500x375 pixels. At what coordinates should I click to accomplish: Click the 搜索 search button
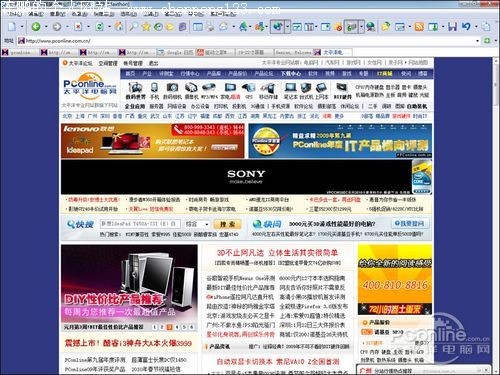coord(227,224)
